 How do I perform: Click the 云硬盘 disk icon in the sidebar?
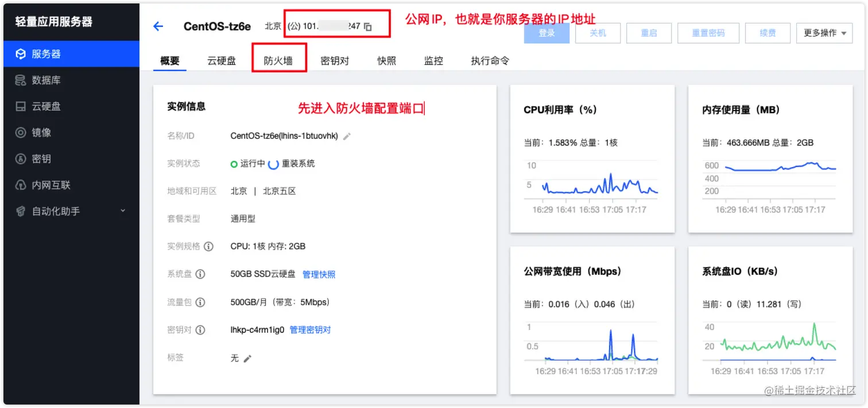coord(21,107)
